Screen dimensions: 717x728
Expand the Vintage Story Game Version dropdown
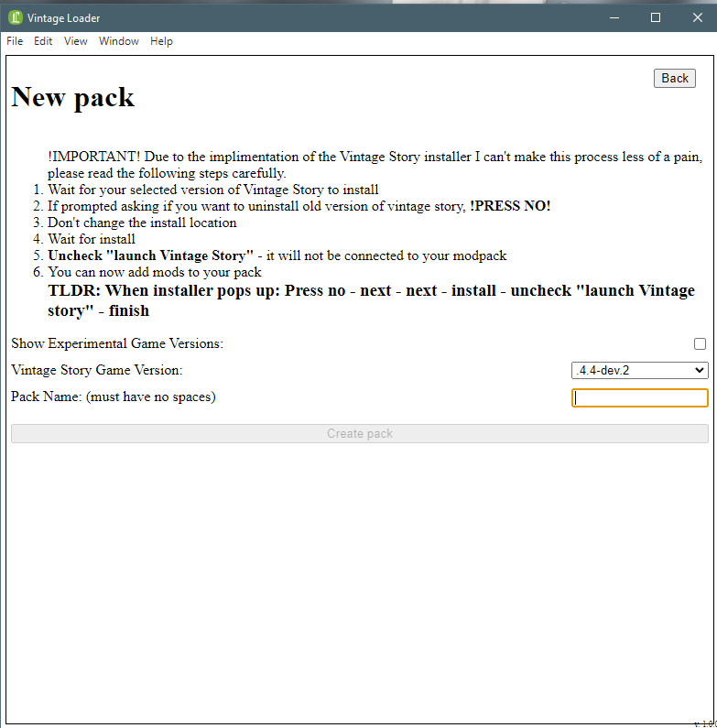(x=640, y=371)
